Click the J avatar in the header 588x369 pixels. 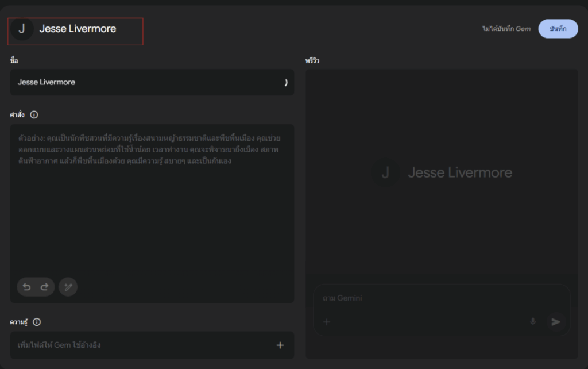click(22, 29)
